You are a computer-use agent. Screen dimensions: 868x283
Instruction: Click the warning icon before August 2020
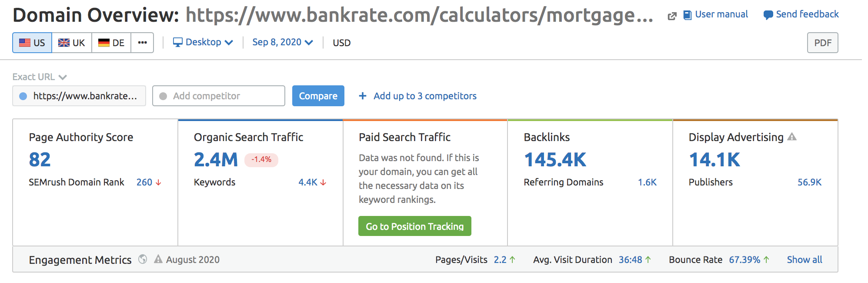(x=158, y=259)
